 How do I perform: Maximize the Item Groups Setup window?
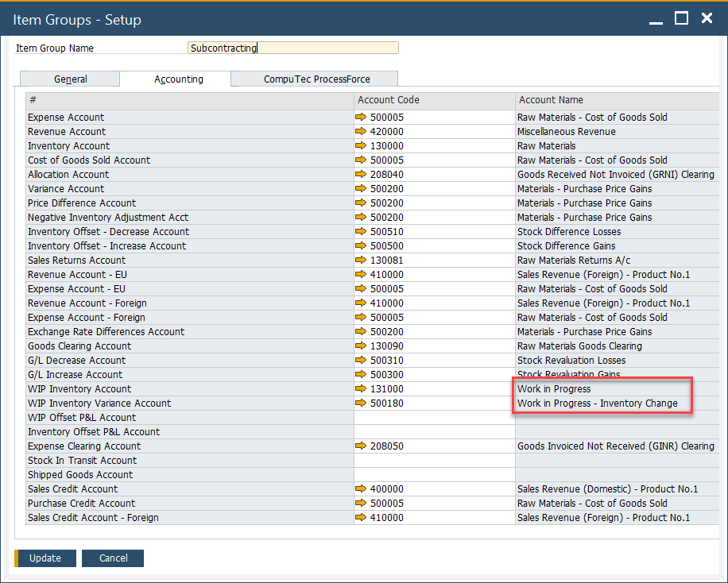(x=681, y=18)
